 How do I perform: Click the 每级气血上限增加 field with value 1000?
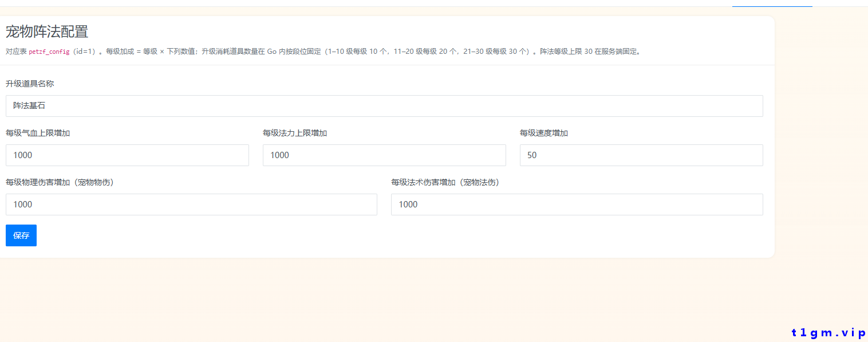[126, 155]
